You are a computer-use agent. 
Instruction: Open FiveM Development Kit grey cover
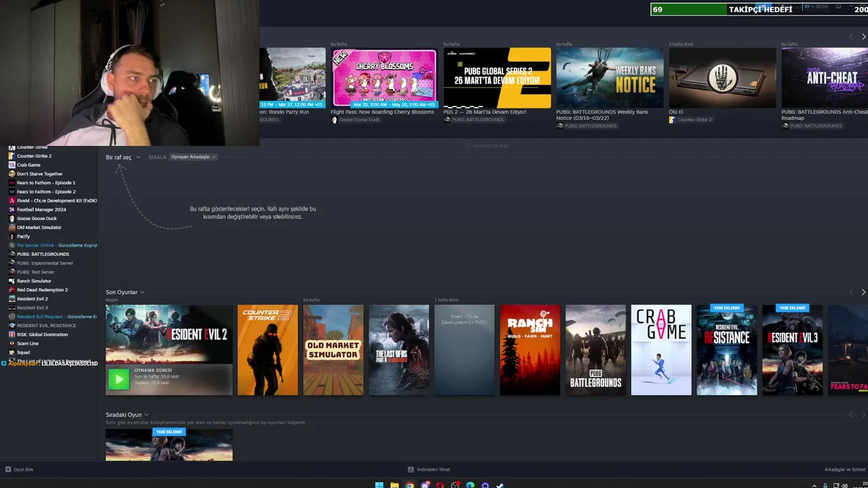[x=465, y=350]
